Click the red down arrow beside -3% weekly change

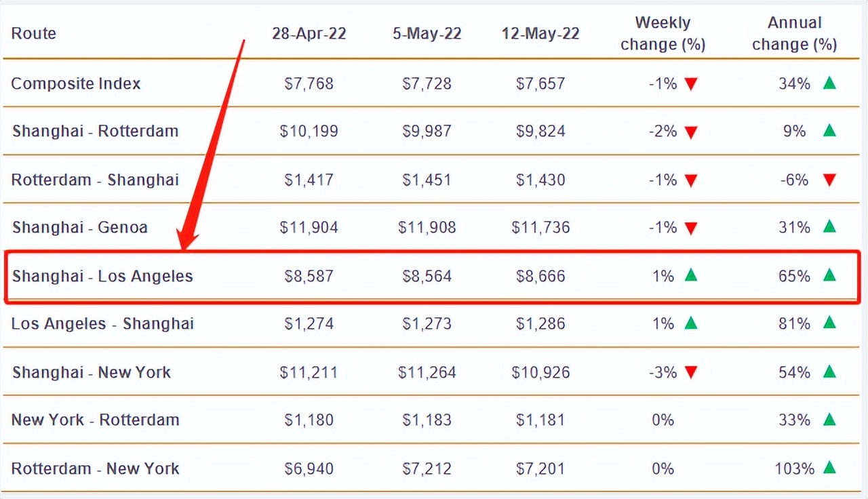691,373
